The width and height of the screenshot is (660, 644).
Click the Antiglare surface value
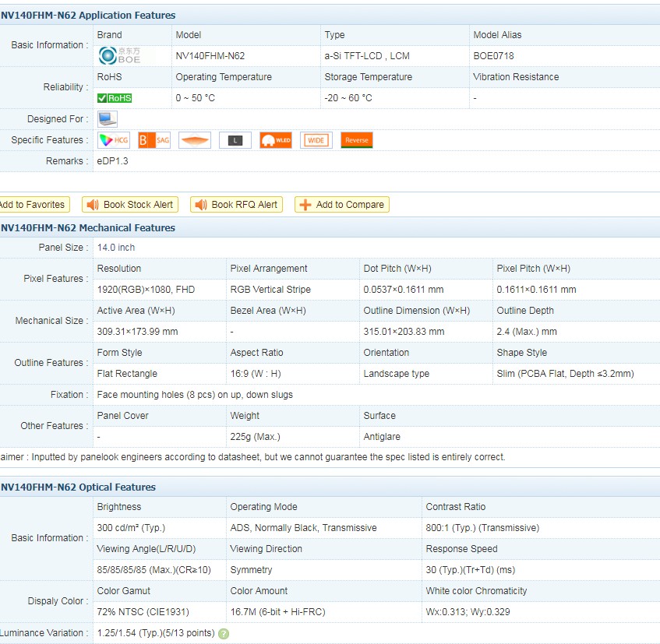382,437
